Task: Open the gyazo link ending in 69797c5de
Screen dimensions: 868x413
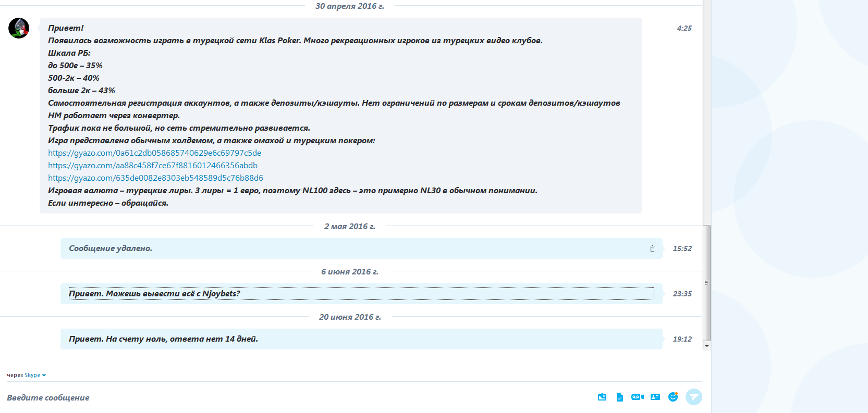Action: (155, 153)
